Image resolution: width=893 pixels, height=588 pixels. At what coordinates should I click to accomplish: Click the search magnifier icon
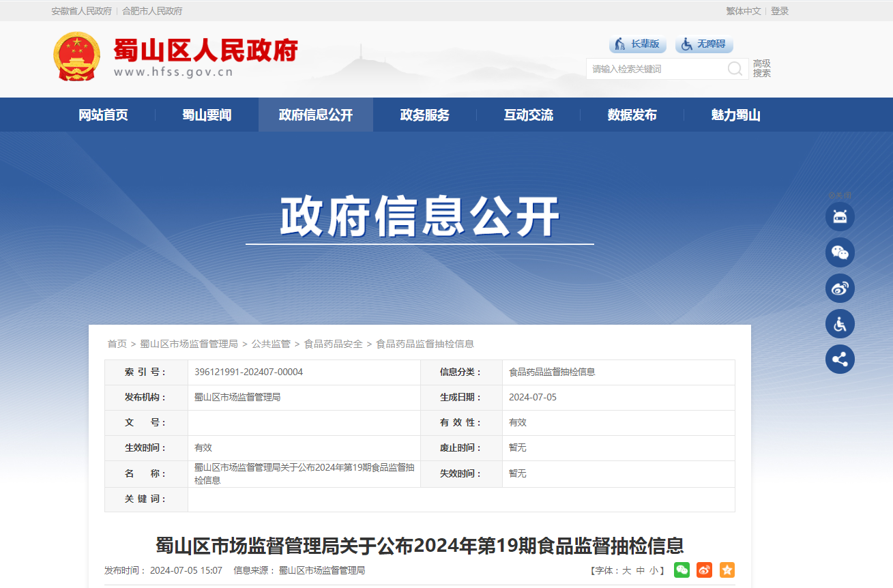(x=735, y=69)
